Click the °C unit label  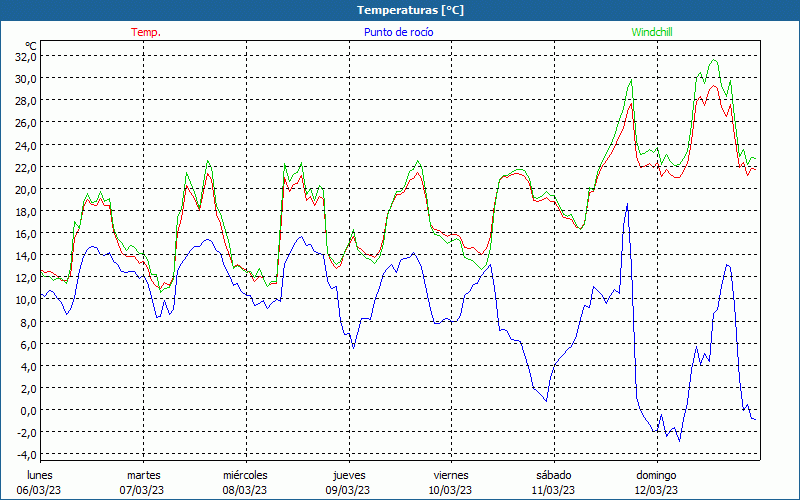click(x=31, y=46)
